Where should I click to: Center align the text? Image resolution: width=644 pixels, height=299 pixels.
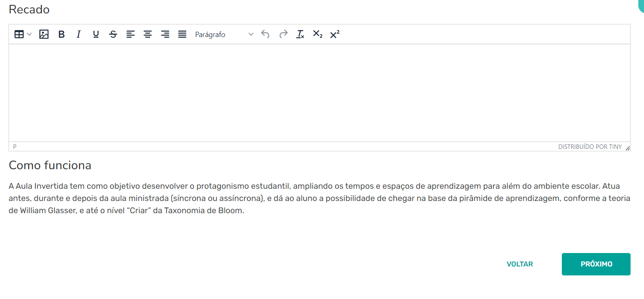click(148, 34)
